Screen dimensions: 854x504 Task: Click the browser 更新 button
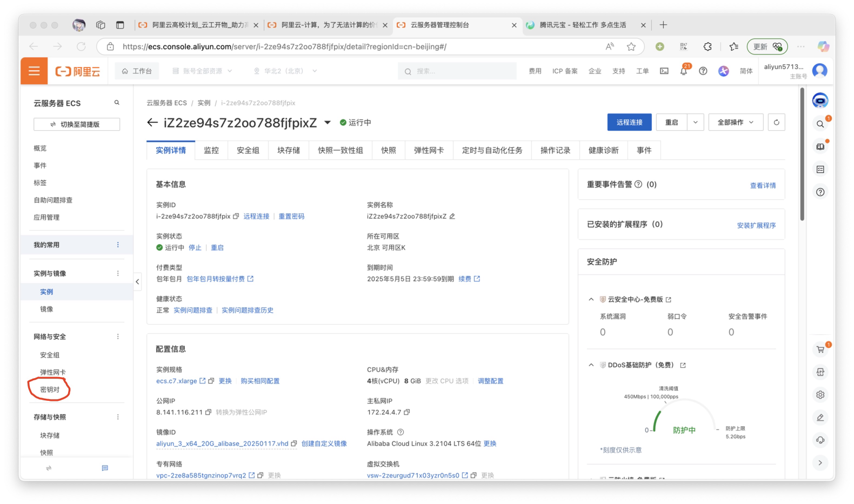pyautogui.click(x=767, y=46)
